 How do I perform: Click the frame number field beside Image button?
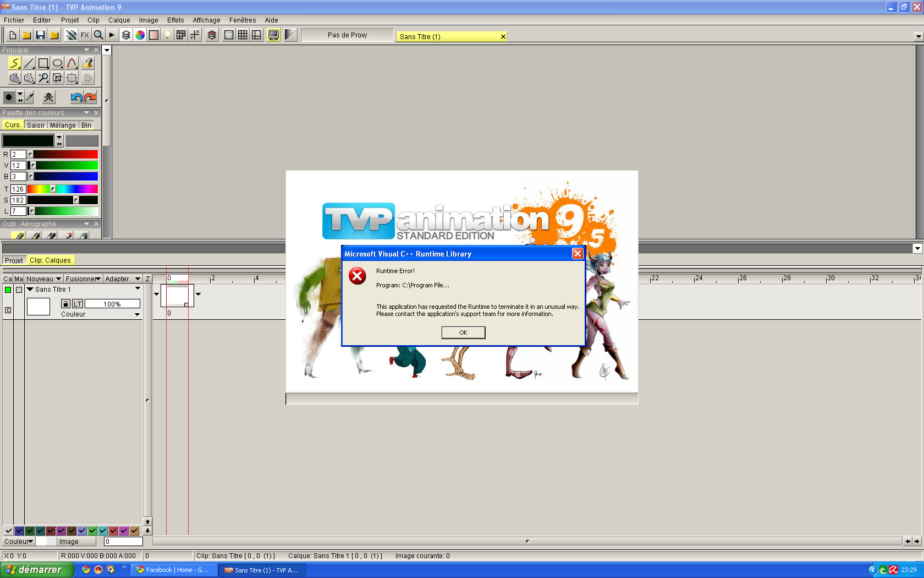point(123,542)
